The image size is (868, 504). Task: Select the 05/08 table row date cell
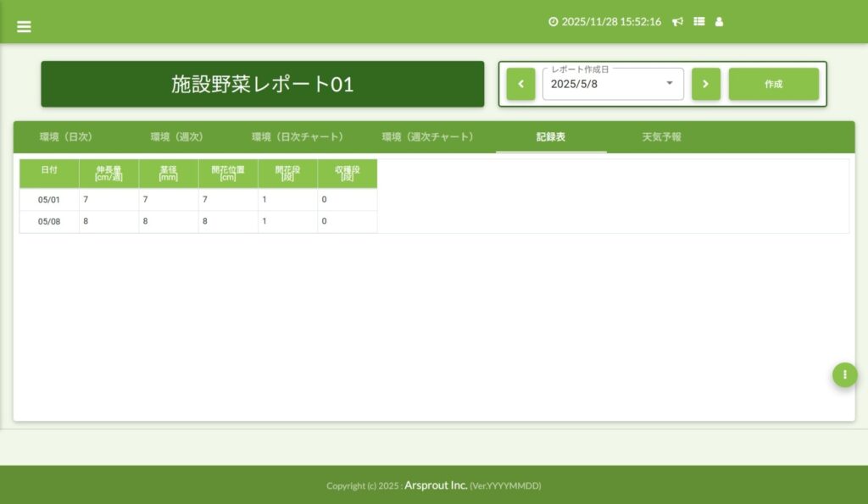(x=49, y=221)
